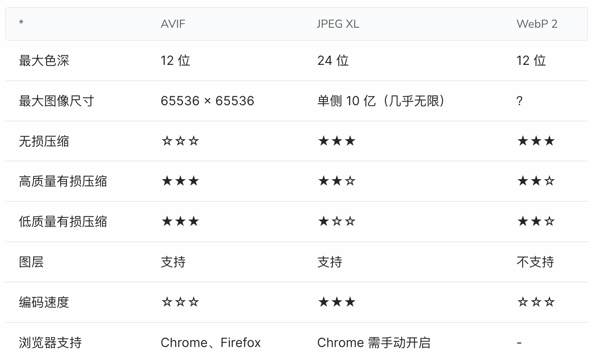Click the 65536 × 65536 cell
This screenshot has height=364, width=593.
[207, 101]
